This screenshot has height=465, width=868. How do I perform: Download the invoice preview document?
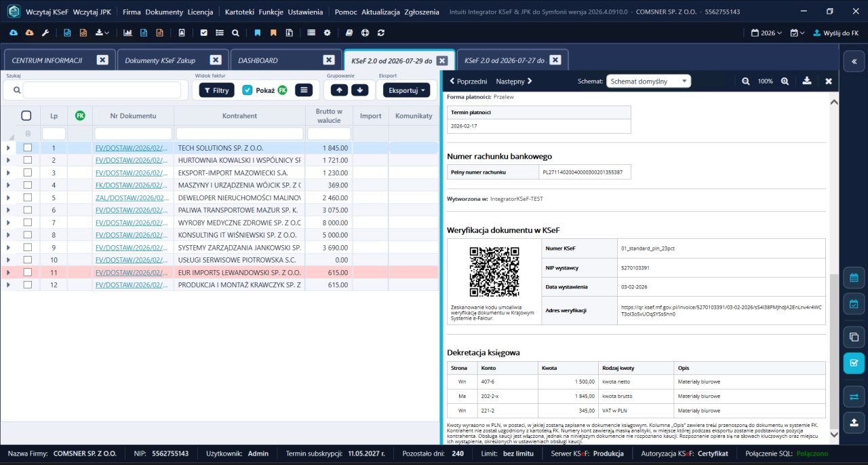[807, 81]
